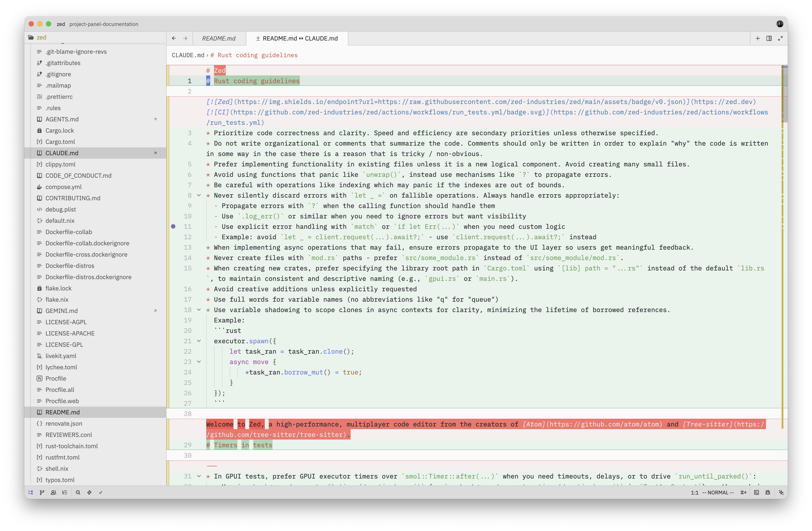Screen dimensions: 812x531
Task: Collapse the 'Never silently discard errors' section chevron
Action: click(x=199, y=195)
